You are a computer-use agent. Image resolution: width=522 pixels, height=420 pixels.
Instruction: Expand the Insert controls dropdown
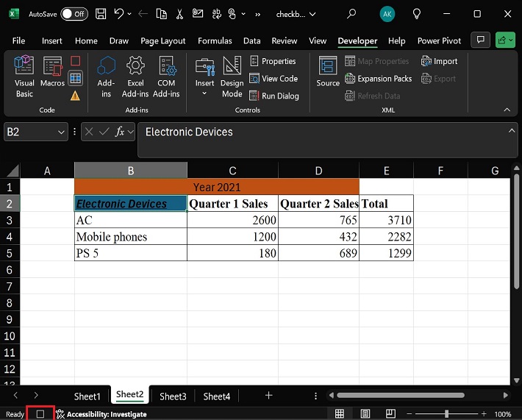[x=204, y=93]
